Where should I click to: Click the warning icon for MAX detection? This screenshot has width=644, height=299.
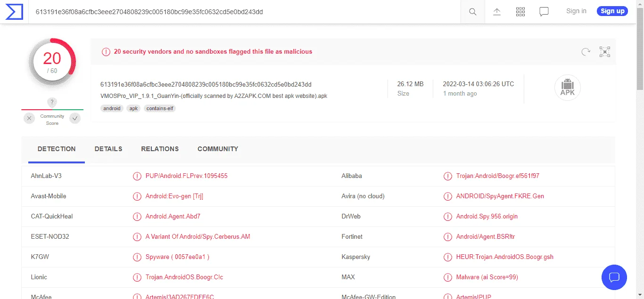click(x=448, y=277)
